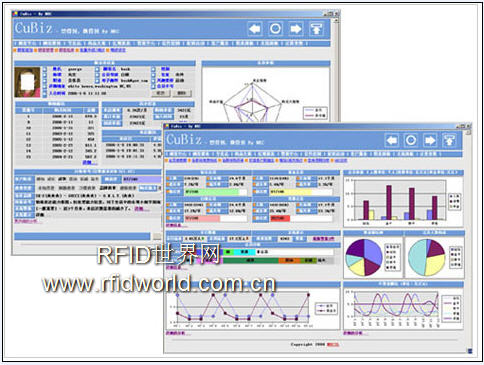Click the gray 修改 button in customer info panel
The image size is (484, 365).
pyautogui.click(x=160, y=93)
